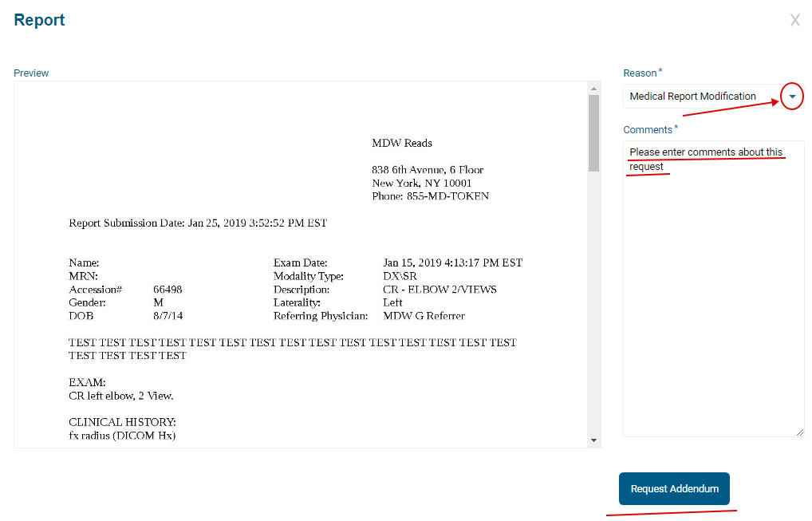This screenshot has height=521, width=812.
Task: Click the Exam Date value Jan 15, 2019
Action: click(452, 262)
